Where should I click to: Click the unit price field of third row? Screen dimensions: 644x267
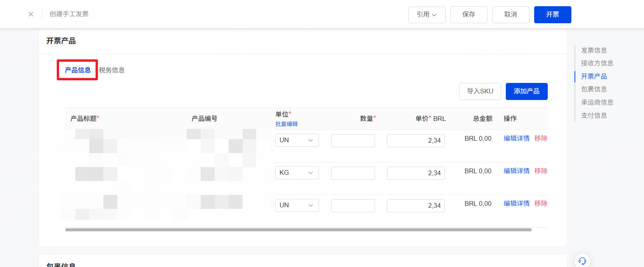pyautogui.click(x=416, y=206)
